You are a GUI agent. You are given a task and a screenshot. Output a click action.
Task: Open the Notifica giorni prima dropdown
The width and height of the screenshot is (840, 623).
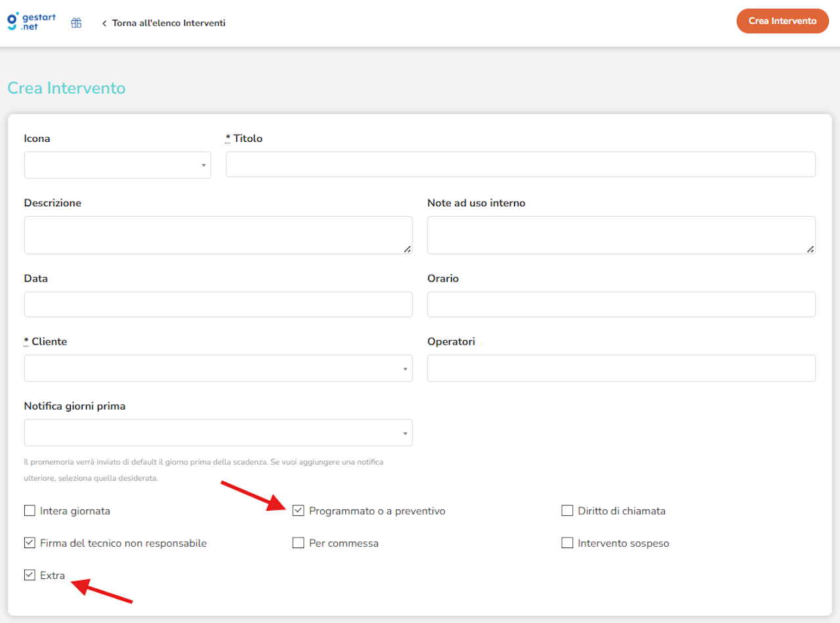(x=218, y=433)
